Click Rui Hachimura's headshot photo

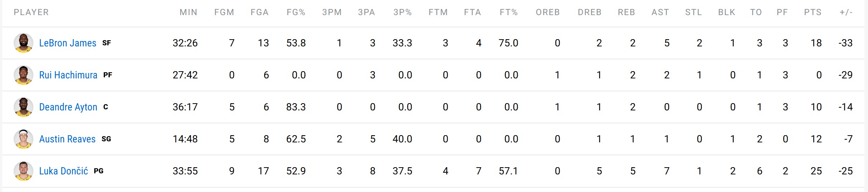23,75
